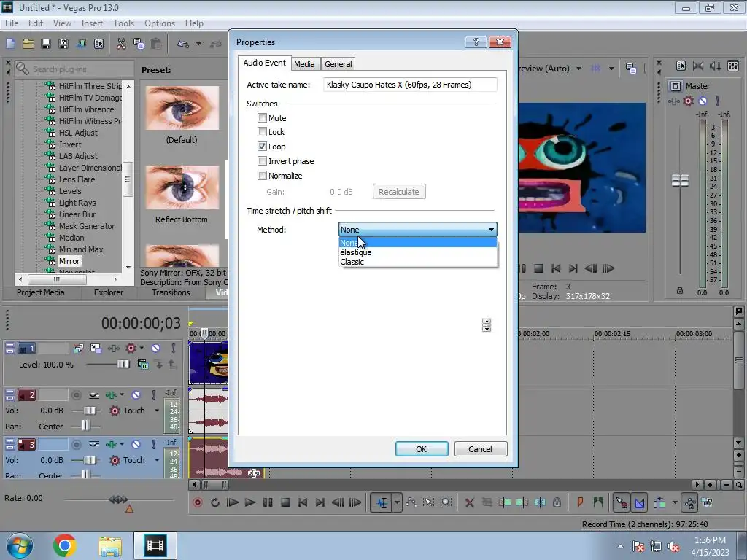Click the Delete X icon in bottom toolbar
This screenshot has height=560, width=747.
[470, 502]
